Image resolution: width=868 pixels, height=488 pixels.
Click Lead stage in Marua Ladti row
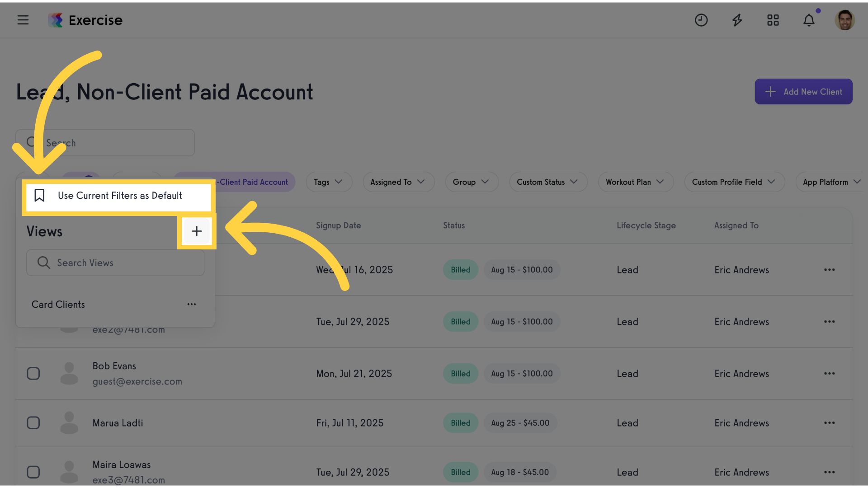tap(627, 423)
